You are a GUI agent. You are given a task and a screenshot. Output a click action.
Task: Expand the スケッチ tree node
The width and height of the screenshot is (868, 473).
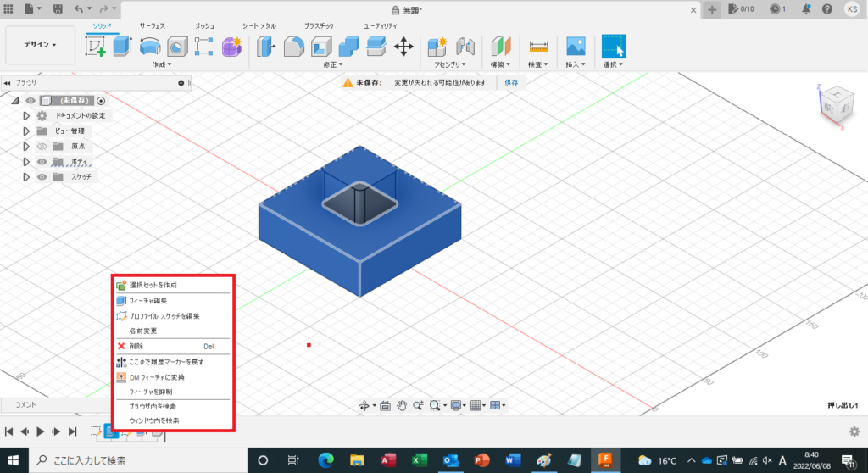click(x=26, y=177)
